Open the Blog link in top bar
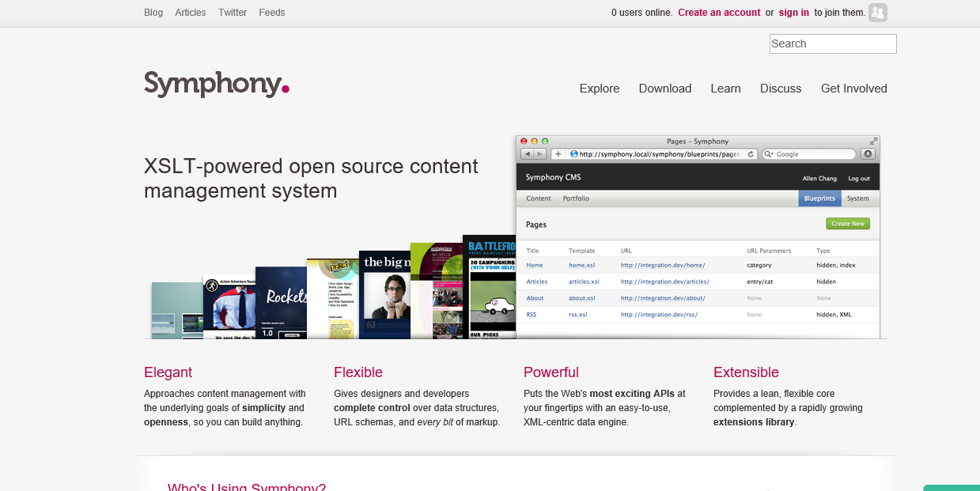This screenshot has width=980, height=491. pos(153,13)
